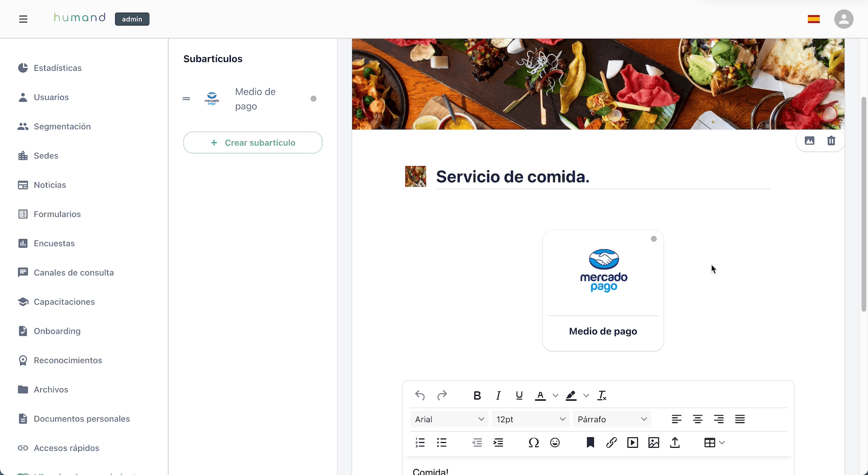Viewport: 868px width, 475px height.
Task: Click the clear formatting icon
Action: click(x=602, y=395)
